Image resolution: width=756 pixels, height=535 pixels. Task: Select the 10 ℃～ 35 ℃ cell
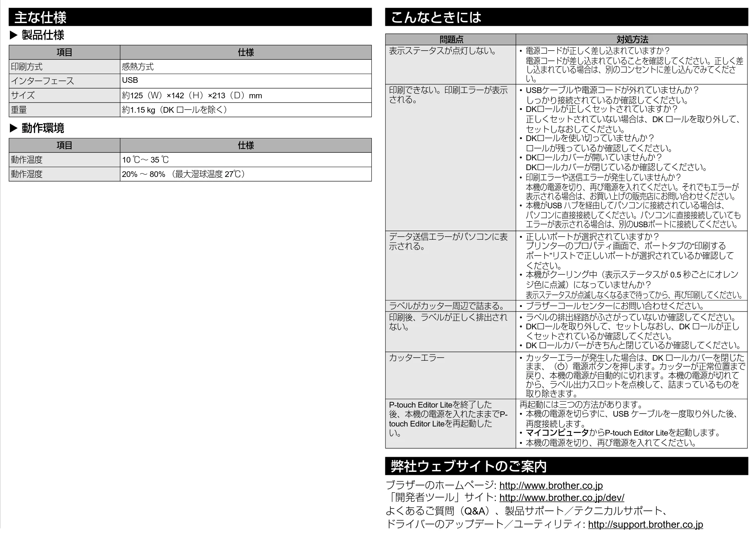246,160
